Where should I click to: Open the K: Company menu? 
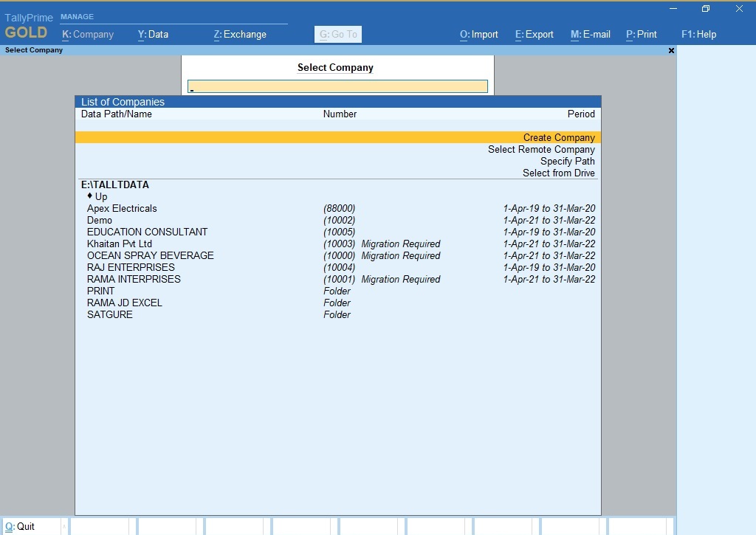coord(88,34)
